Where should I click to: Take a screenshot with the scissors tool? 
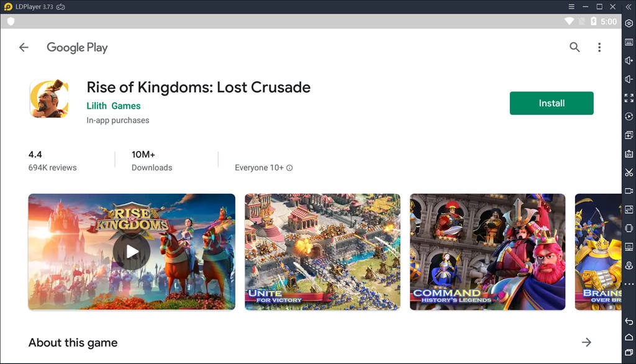(x=629, y=172)
